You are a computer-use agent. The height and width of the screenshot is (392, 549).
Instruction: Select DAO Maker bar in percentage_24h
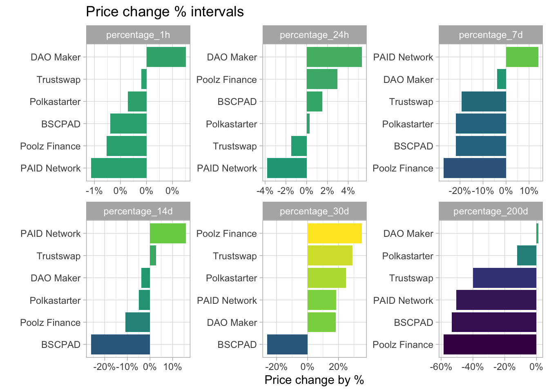point(334,57)
